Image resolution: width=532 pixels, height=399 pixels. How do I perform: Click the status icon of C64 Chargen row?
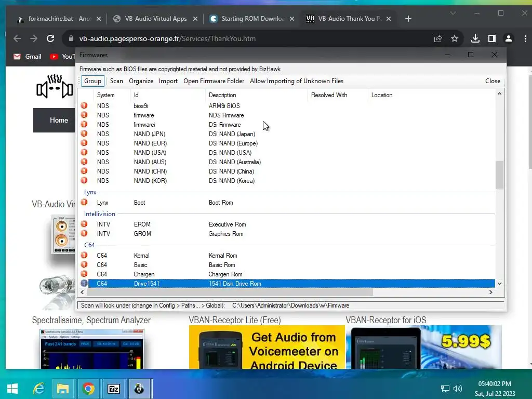[84, 274]
